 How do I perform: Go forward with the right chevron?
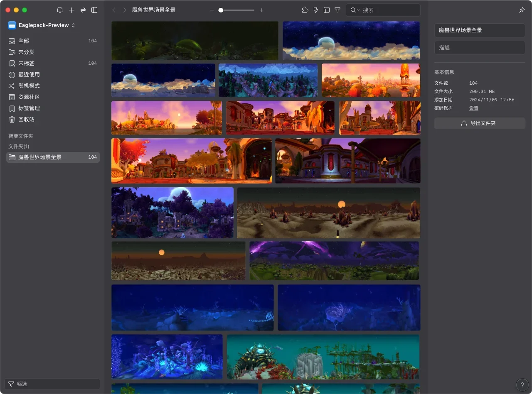click(x=125, y=10)
